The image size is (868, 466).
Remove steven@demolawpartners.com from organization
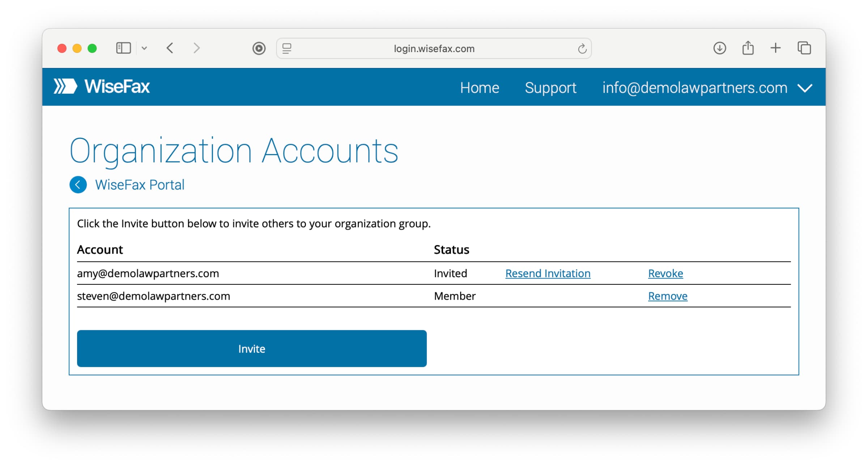tap(668, 296)
